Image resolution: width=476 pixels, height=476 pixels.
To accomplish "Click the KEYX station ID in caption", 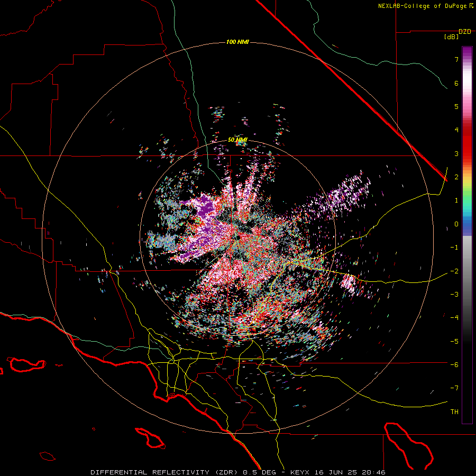I will tap(300, 472).
